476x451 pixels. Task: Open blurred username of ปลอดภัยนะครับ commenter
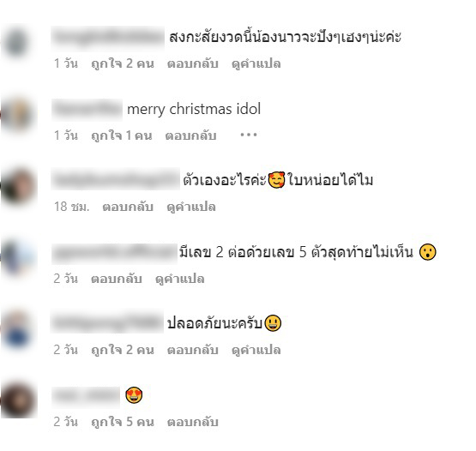pos(107,322)
